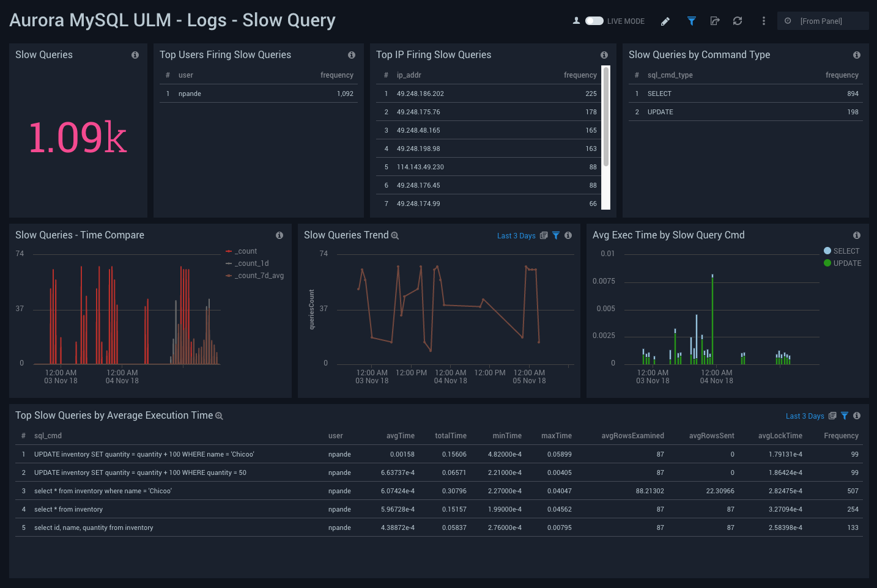Toggle the LIVE MODE switch
The width and height of the screenshot is (877, 588).
pos(594,21)
